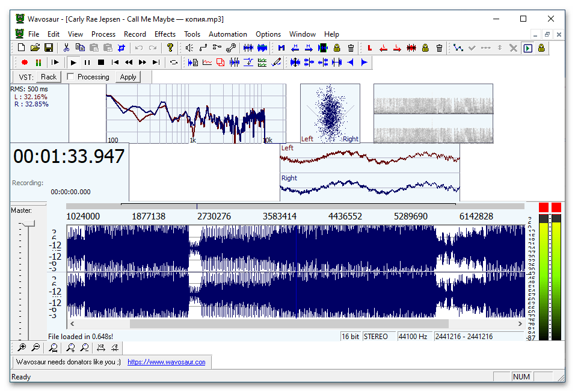Open a file using the folder icon

35,47
